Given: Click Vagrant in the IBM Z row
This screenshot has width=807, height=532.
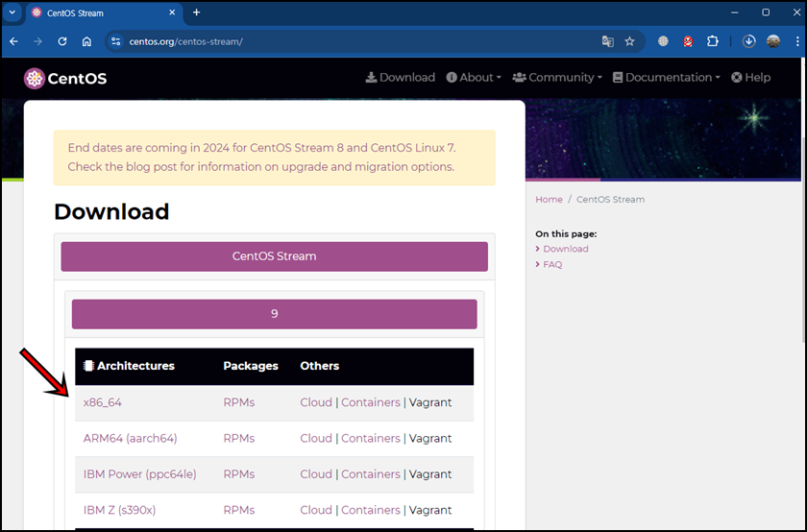Looking at the screenshot, I should (x=430, y=510).
